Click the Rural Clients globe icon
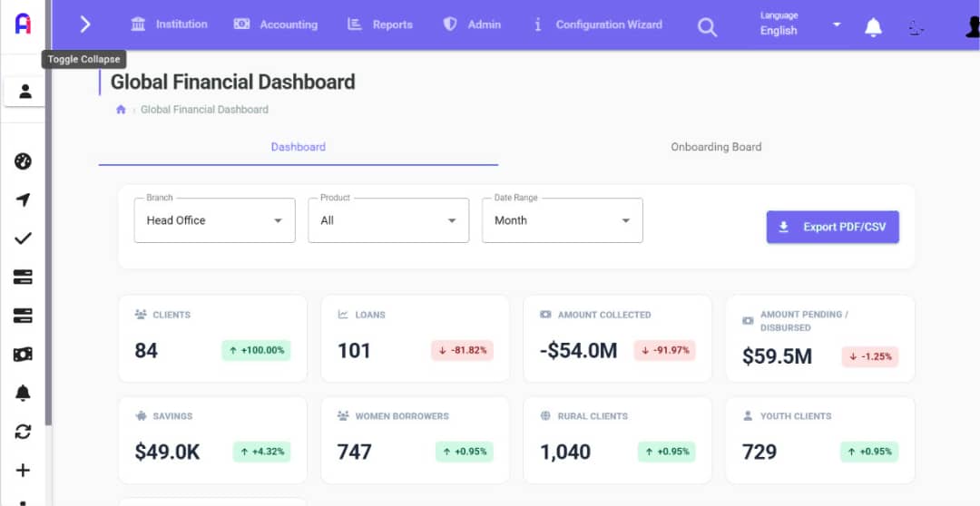This screenshot has width=980, height=506. 545,416
